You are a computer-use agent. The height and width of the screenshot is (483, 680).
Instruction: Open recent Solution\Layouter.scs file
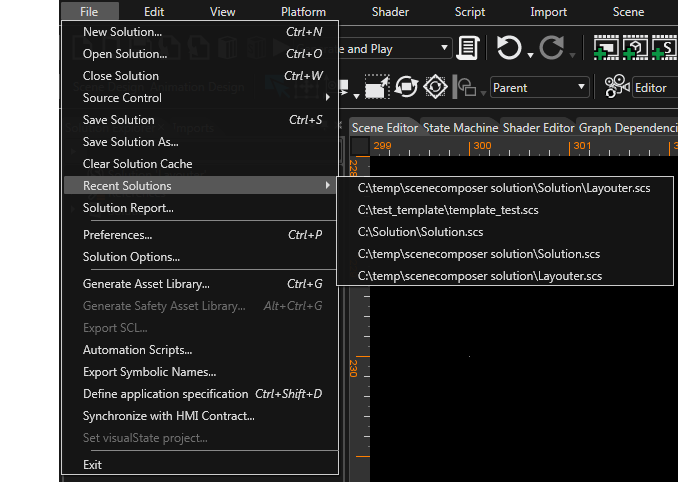coord(505,188)
